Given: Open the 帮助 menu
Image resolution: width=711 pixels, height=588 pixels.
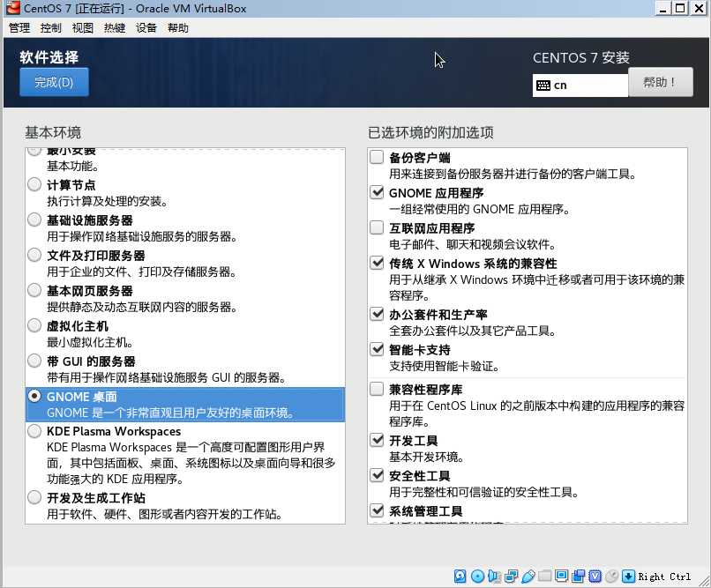Looking at the screenshot, I should coord(178,28).
